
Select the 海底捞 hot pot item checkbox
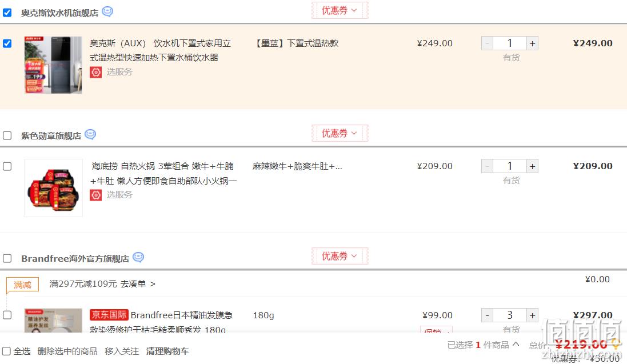coord(7,166)
